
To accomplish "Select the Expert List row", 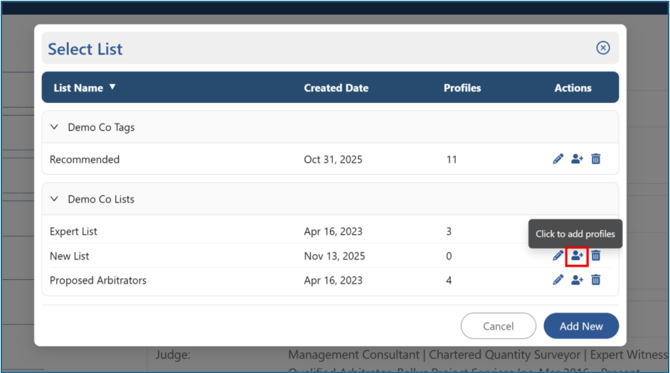I will [330, 231].
